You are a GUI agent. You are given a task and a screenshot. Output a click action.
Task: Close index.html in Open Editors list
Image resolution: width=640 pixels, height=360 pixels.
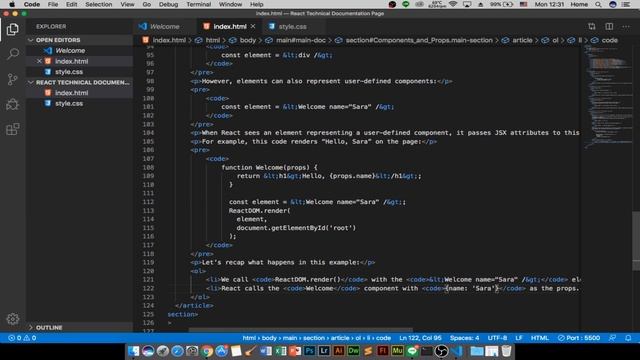pyautogui.click(x=39, y=61)
